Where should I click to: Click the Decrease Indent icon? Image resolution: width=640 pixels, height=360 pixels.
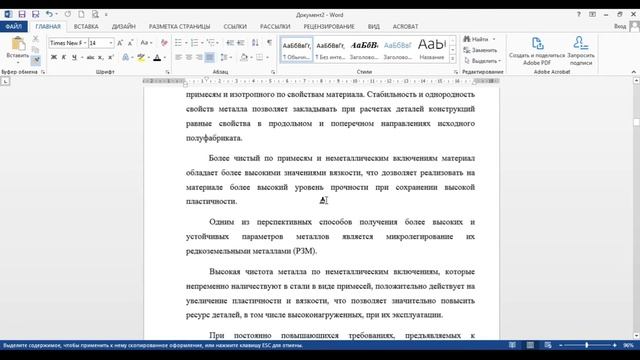[x=230, y=43]
